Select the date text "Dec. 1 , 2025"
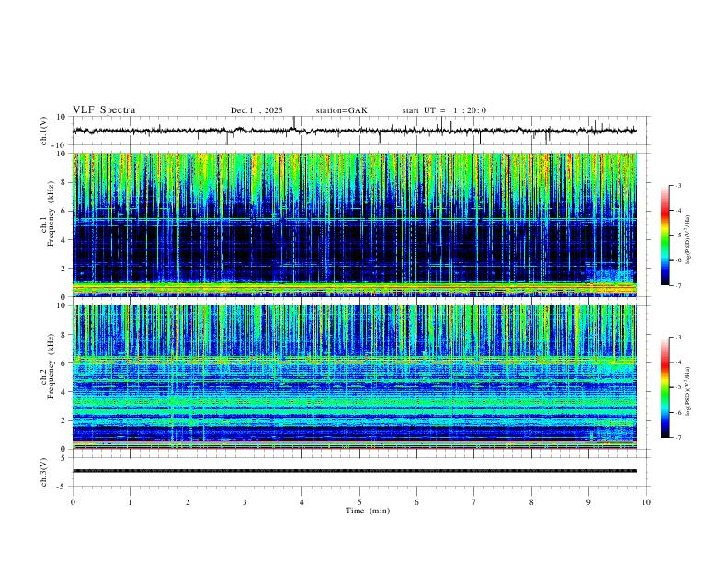Viewport: 728px width, 563px height. [x=256, y=110]
